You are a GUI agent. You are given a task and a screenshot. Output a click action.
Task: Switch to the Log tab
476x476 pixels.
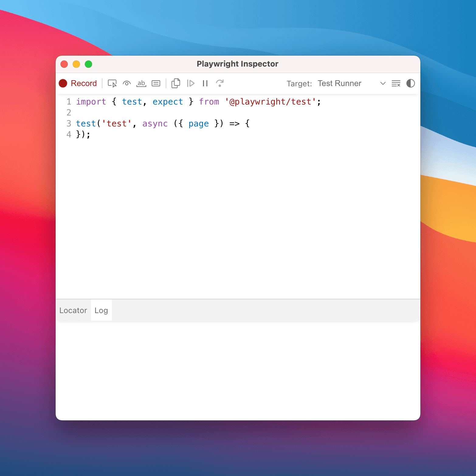click(x=101, y=310)
